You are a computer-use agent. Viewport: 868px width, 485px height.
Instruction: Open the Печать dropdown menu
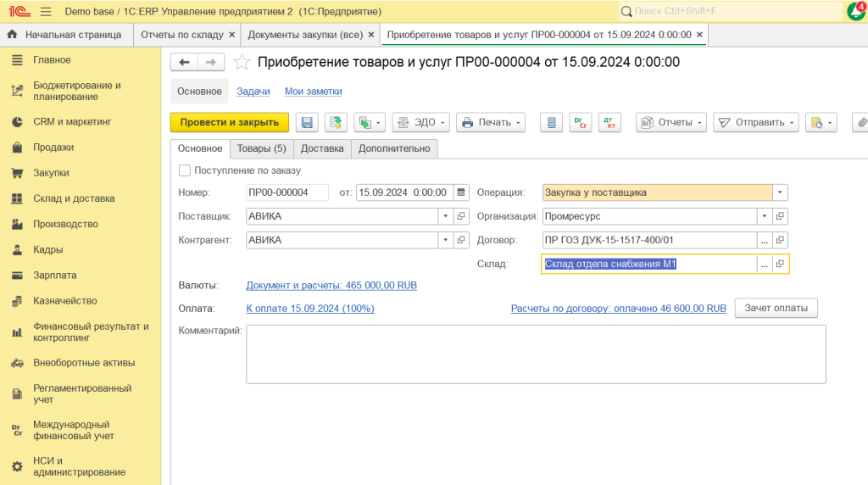(x=491, y=122)
